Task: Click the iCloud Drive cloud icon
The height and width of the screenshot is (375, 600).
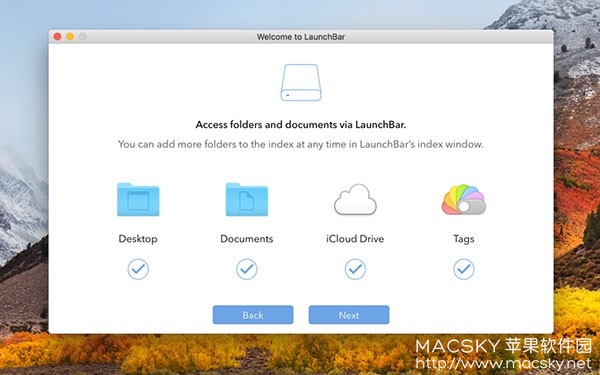Action: pyautogui.click(x=355, y=199)
